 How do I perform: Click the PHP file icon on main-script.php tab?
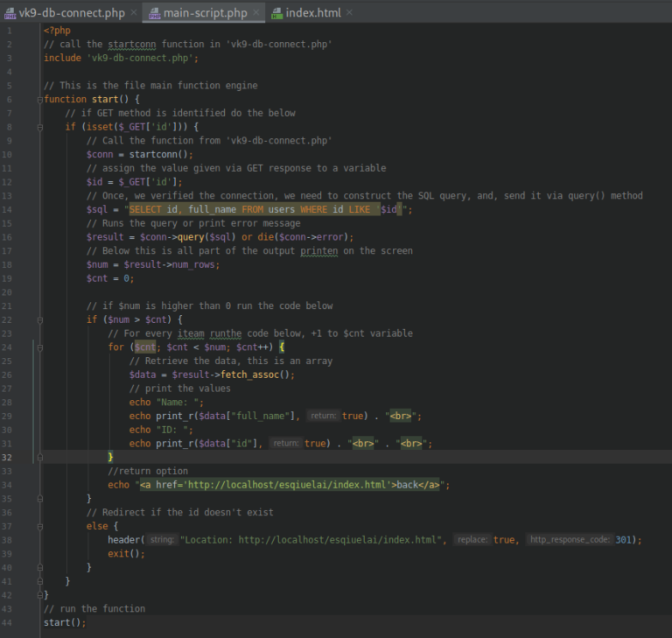click(154, 13)
